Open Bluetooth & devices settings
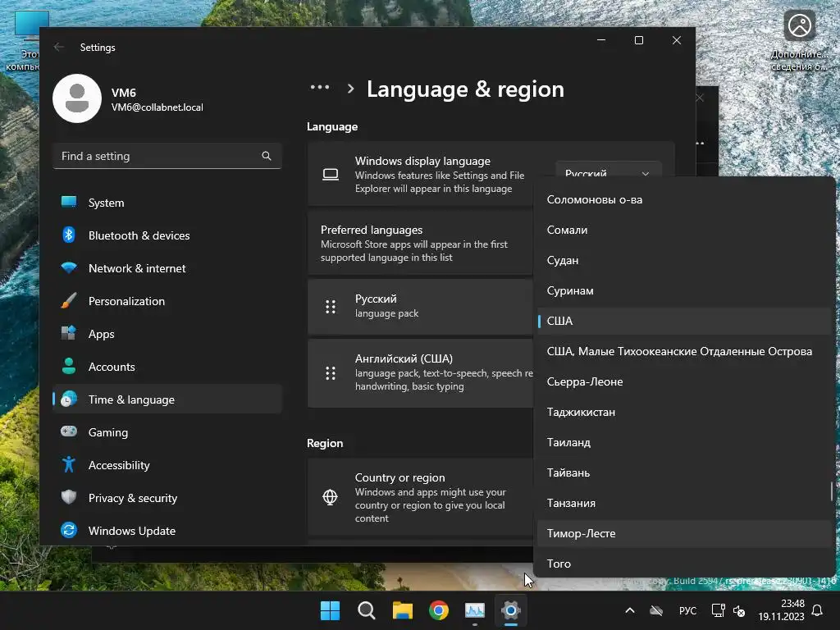Image resolution: width=840 pixels, height=630 pixels. click(167, 235)
